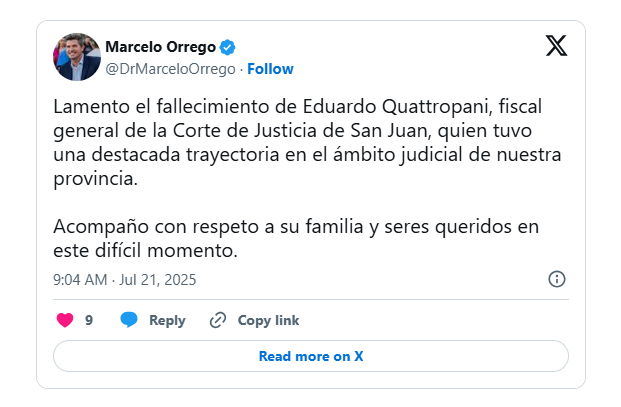Click the paragraph starting with Acompaño
The width and height of the screenshot is (621, 407).
(x=296, y=237)
